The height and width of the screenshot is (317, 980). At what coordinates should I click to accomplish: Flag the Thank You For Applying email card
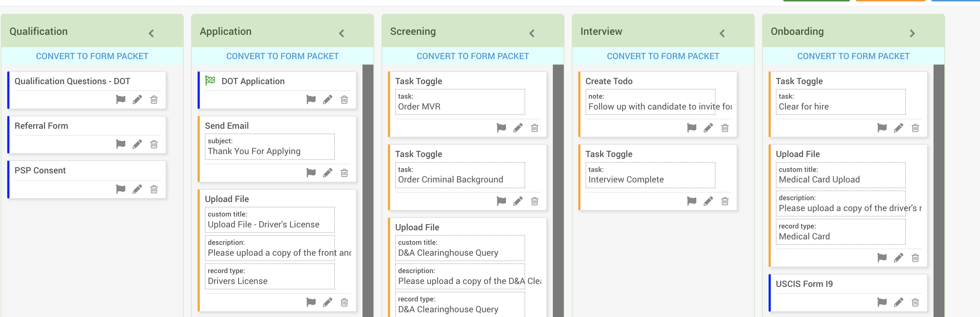pyautogui.click(x=311, y=173)
